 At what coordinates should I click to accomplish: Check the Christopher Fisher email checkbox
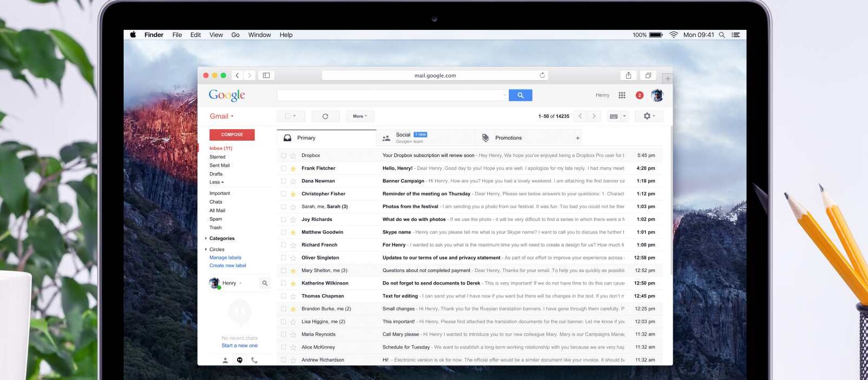click(x=283, y=194)
